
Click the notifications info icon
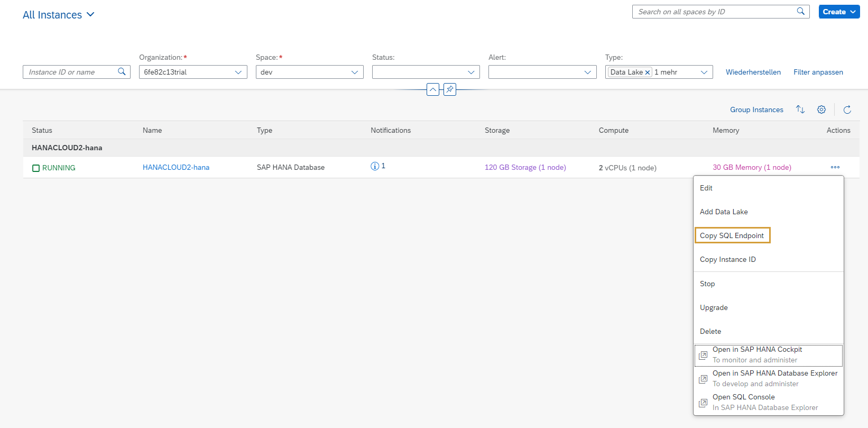point(375,166)
